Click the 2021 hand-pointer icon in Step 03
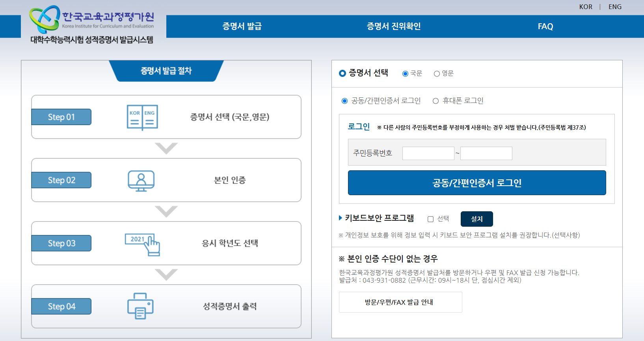The image size is (644, 341). [x=142, y=244]
